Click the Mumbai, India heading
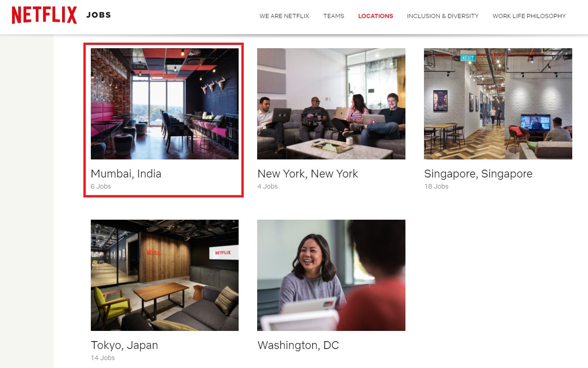 pos(126,174)
